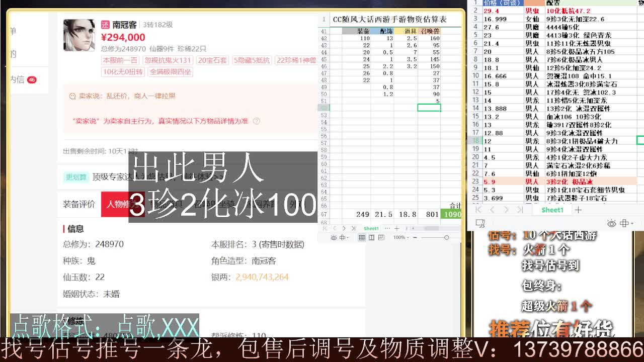This screenshot has width=644, height=362.
Task: Select the outlined empty cell in row 52
Action: 429,108
